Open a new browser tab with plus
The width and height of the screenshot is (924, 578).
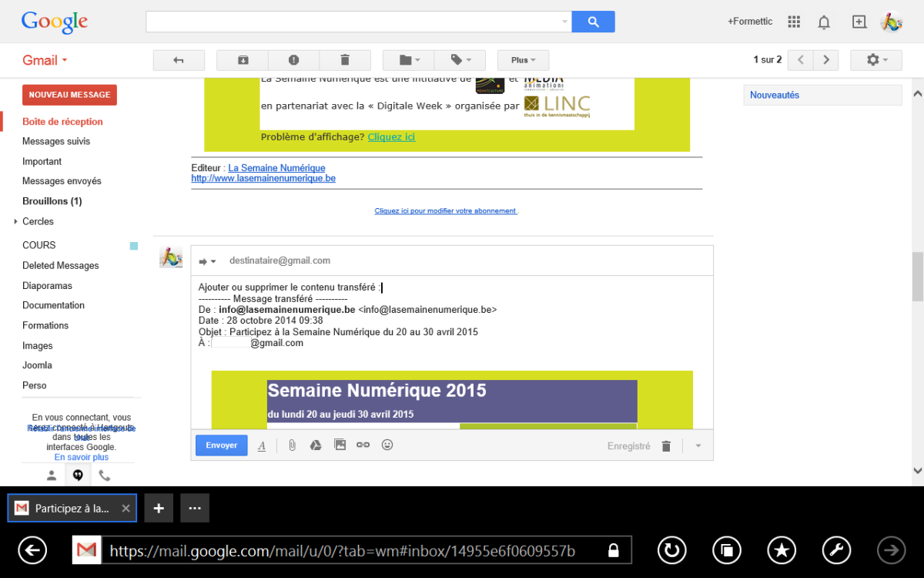click(159, 508)
